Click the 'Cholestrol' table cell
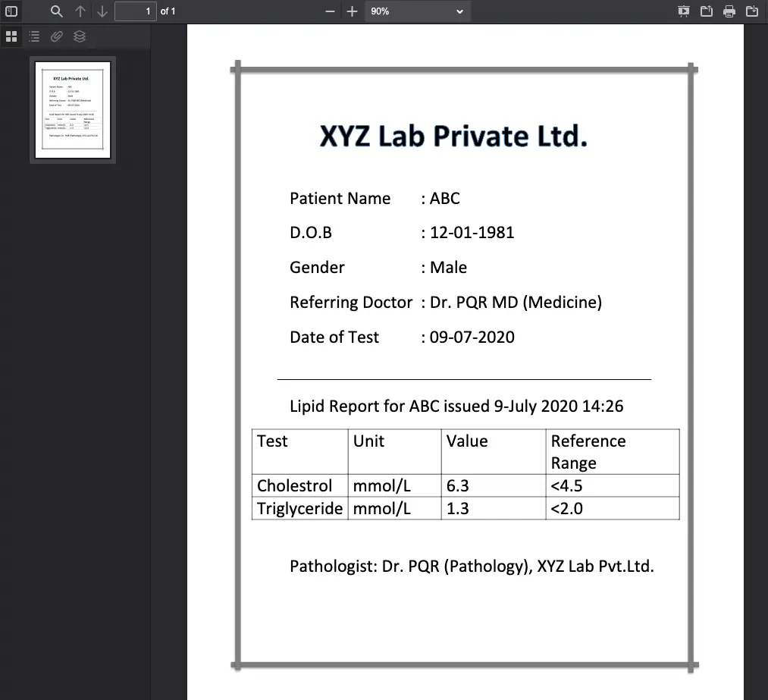Viewport: 768px width, 700px height. [x=299, y=485]
